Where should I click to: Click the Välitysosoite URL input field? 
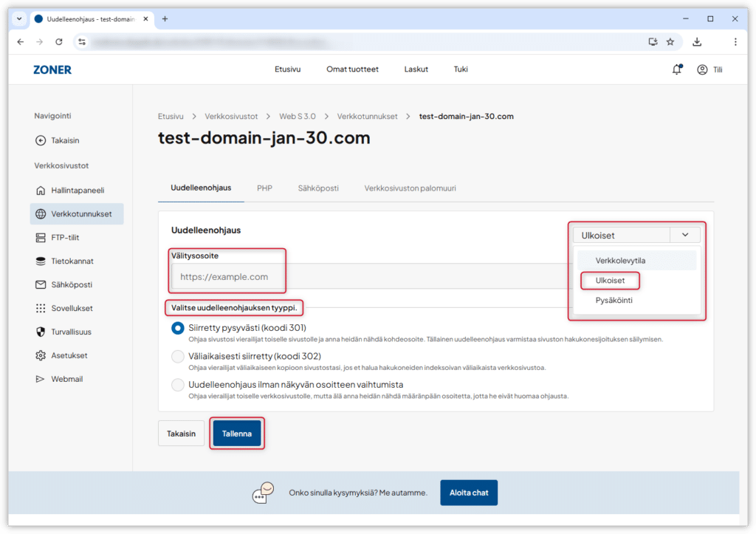click(369, 277)
